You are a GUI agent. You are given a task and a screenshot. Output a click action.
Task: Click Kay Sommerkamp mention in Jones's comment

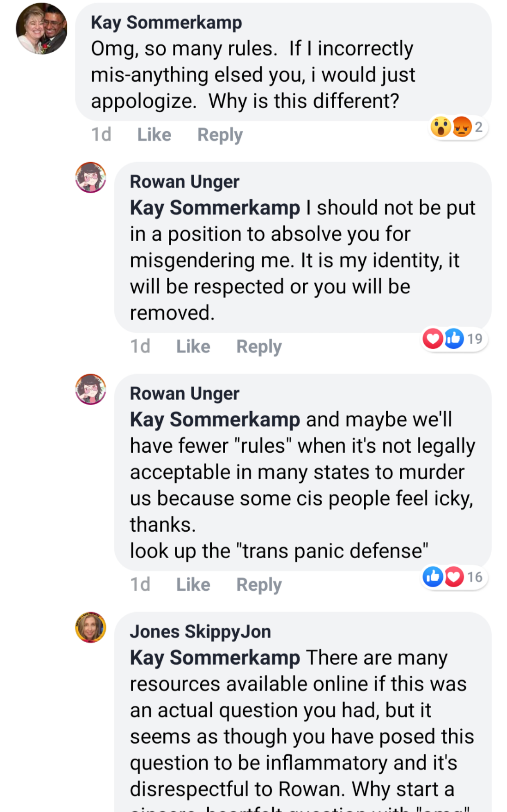[215, 658]
